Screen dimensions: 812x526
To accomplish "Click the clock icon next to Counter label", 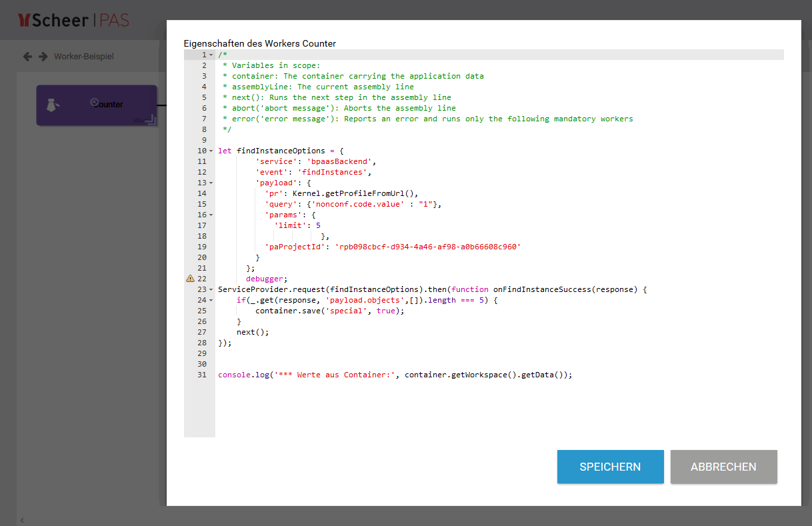I will click(93, 104).
